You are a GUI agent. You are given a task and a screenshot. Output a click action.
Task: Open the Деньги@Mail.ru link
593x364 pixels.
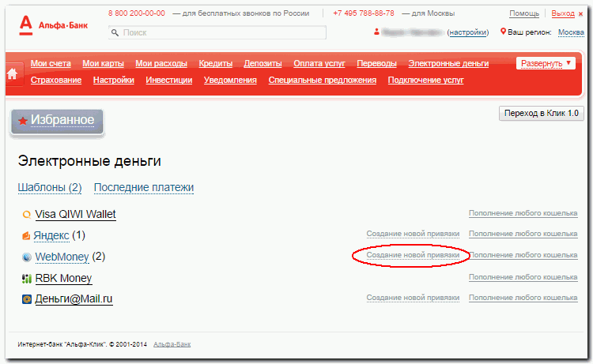point(74,299)
